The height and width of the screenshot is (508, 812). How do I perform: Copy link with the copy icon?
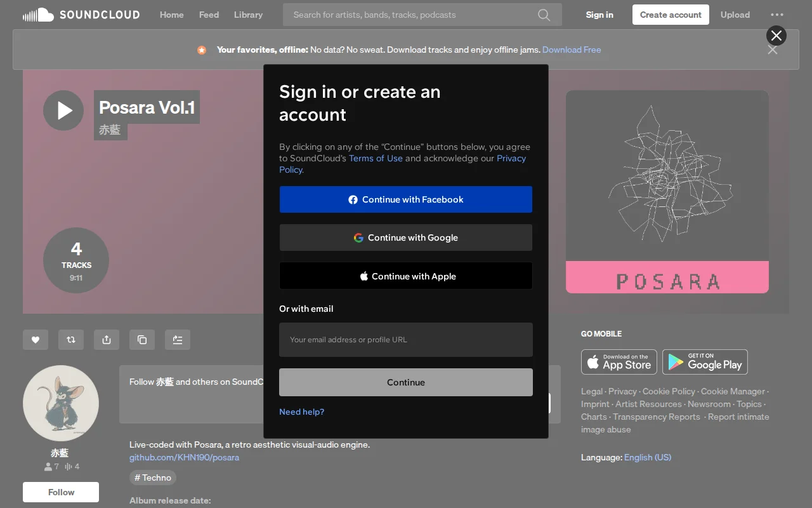(142, 340)
